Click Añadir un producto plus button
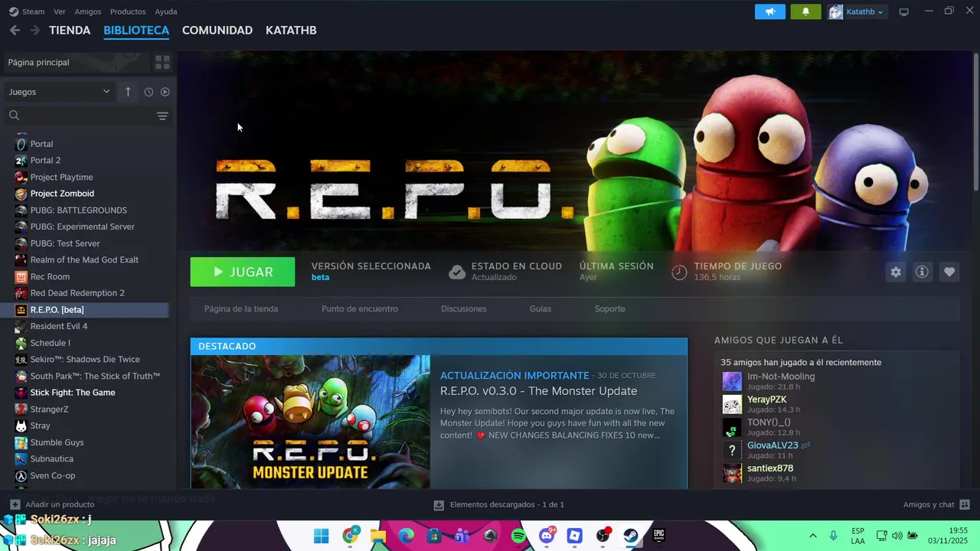980x551 pixels. click(x=15, y=504)
